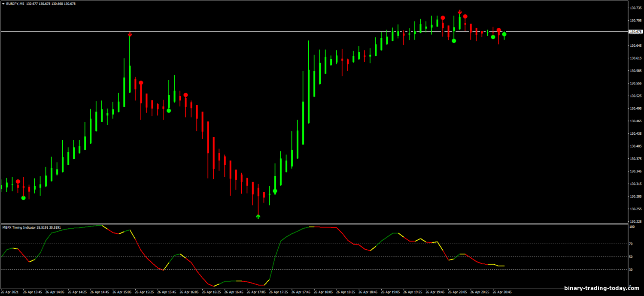The width and height of the screenshot is (644, 296).
Task: Click the 26 Apr 18:45 time label
Action: (x=368, y=292)
